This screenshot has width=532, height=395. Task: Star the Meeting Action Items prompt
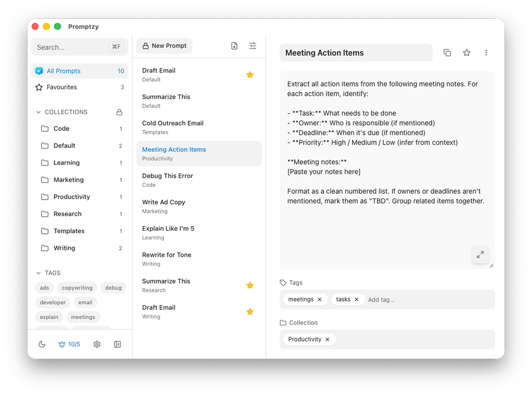point(466,53)
